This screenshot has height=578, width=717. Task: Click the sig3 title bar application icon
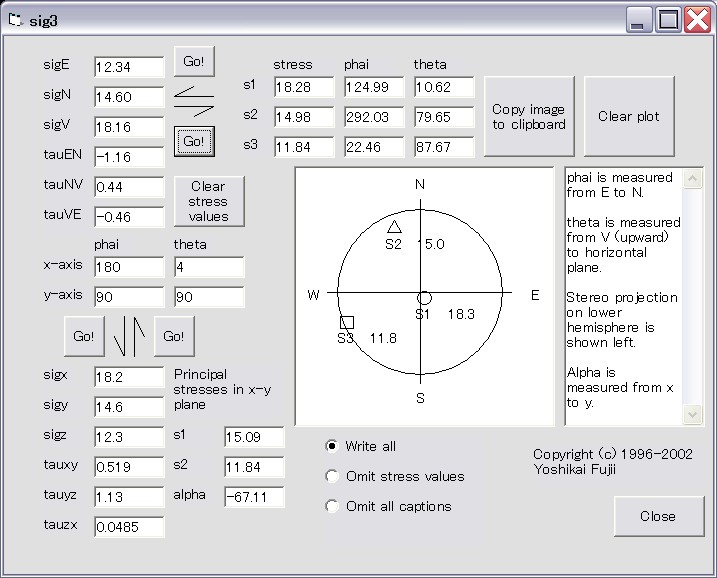point(15,19)
